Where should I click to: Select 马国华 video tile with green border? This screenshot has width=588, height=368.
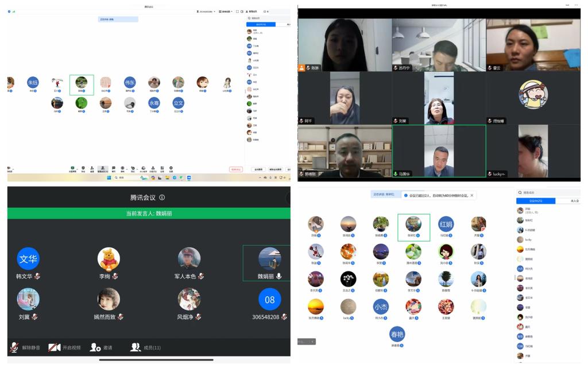(x=439, y=151)
